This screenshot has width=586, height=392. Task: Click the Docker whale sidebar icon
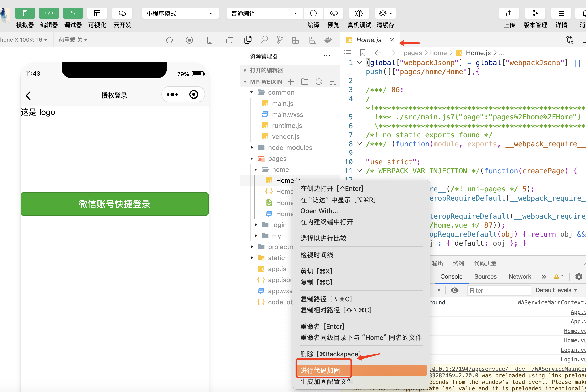[328, 40]
